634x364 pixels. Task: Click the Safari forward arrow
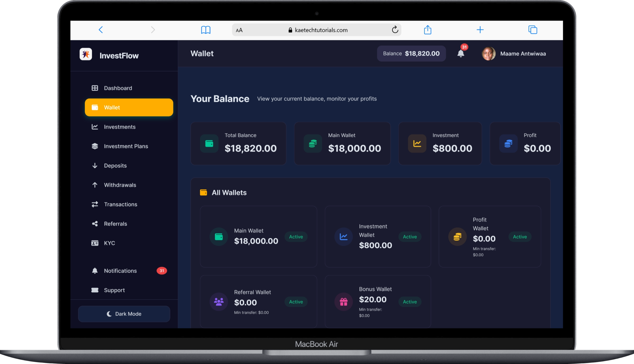(x=153, y=30)
